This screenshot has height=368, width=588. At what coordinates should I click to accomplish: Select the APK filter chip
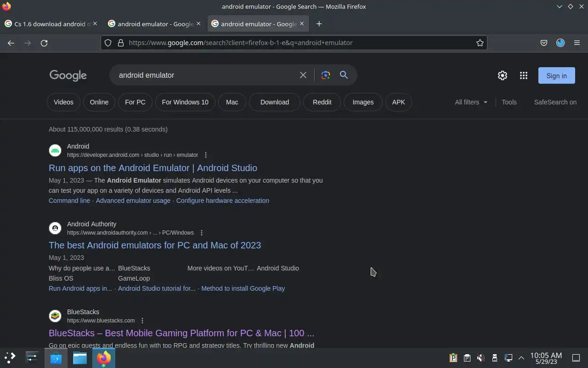coord(399,102)
